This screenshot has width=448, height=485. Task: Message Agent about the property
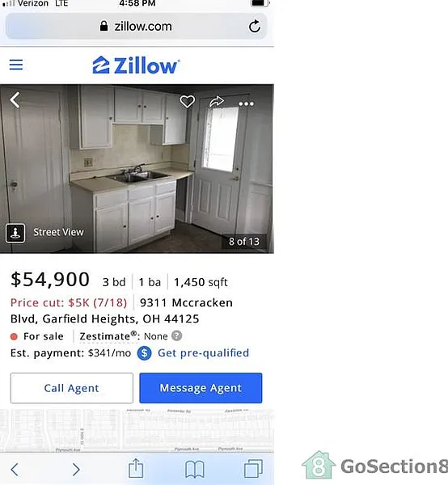[201, 388]
